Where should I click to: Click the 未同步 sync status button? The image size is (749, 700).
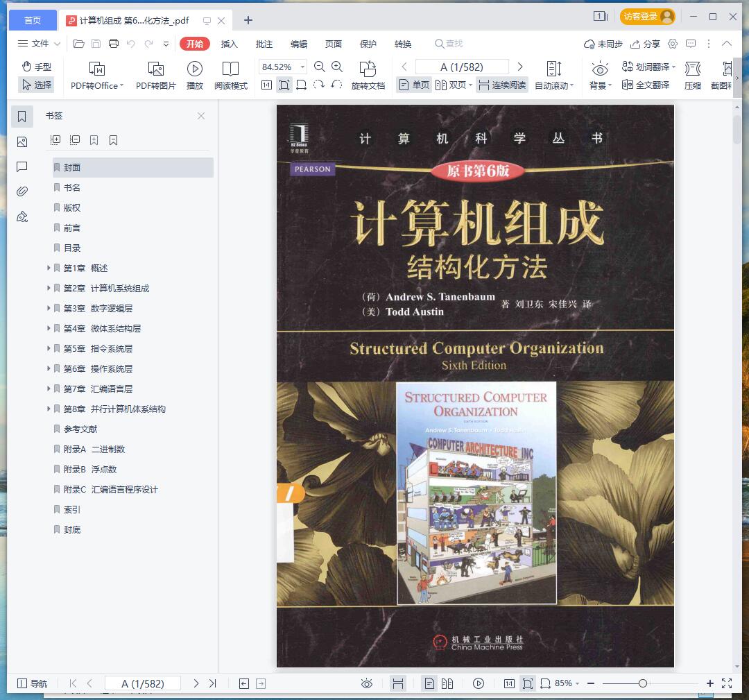click(603, 44)
